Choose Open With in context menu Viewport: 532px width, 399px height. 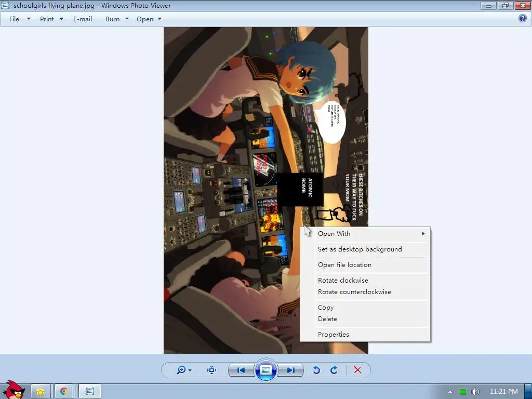[x=365, y=233]
